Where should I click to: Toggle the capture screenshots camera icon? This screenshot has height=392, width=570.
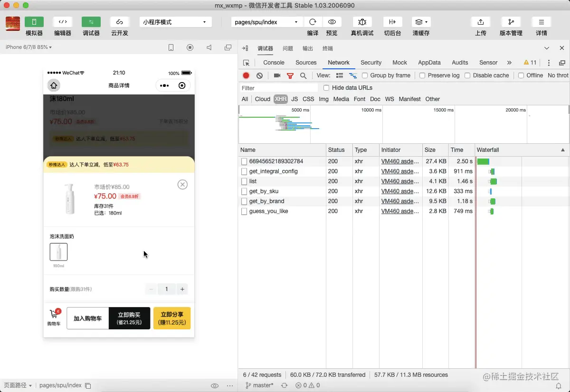277,75
